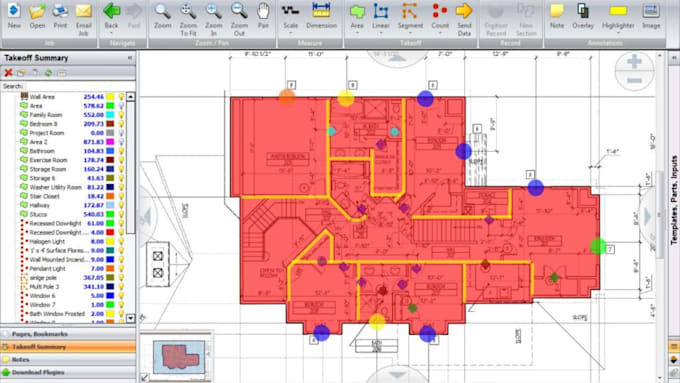Click the refresh icon in Takeoff Summary toolbar

(x=48, y=73)
